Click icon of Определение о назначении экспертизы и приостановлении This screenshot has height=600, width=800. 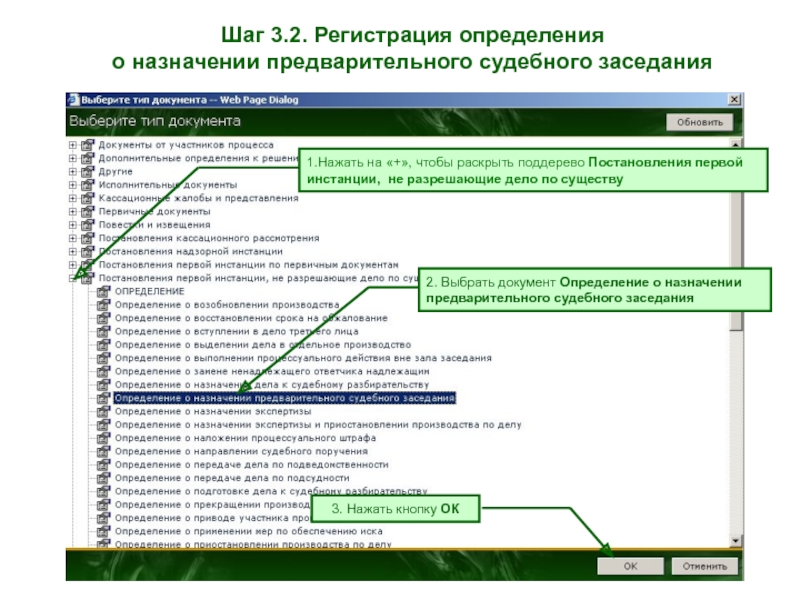click(104, 424)
